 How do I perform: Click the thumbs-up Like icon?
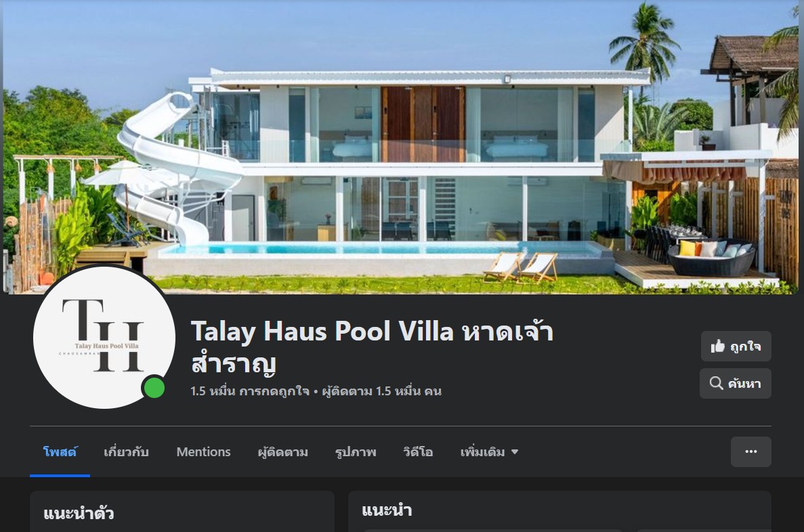click(x=717, y=346)
